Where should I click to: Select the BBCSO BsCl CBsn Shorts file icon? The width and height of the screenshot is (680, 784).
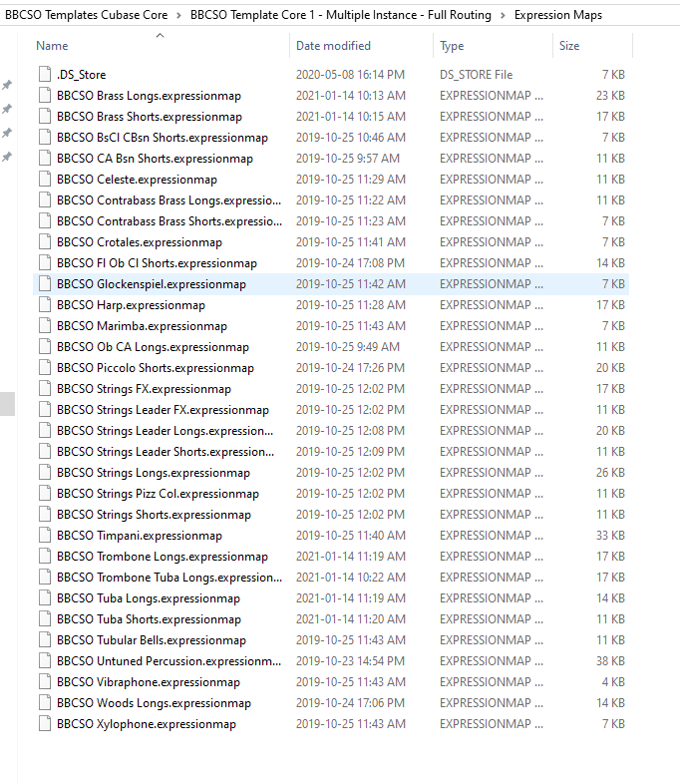coord(45,137)
